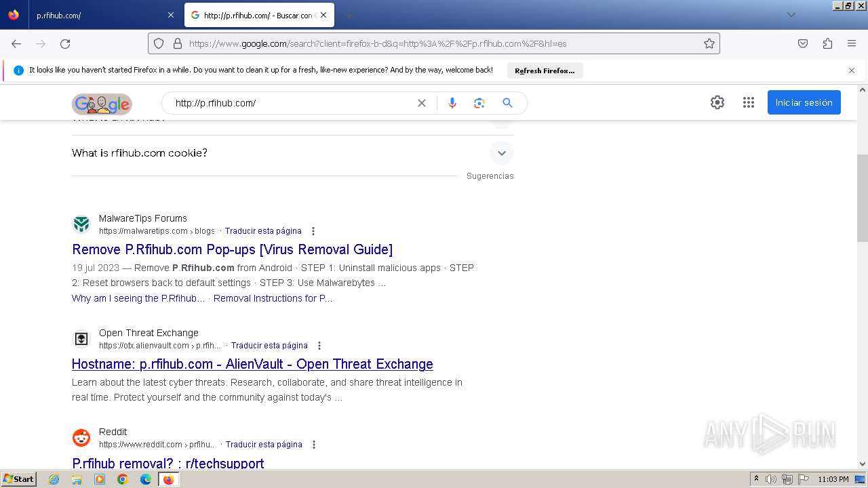Click the Reddit favicon

81,438
